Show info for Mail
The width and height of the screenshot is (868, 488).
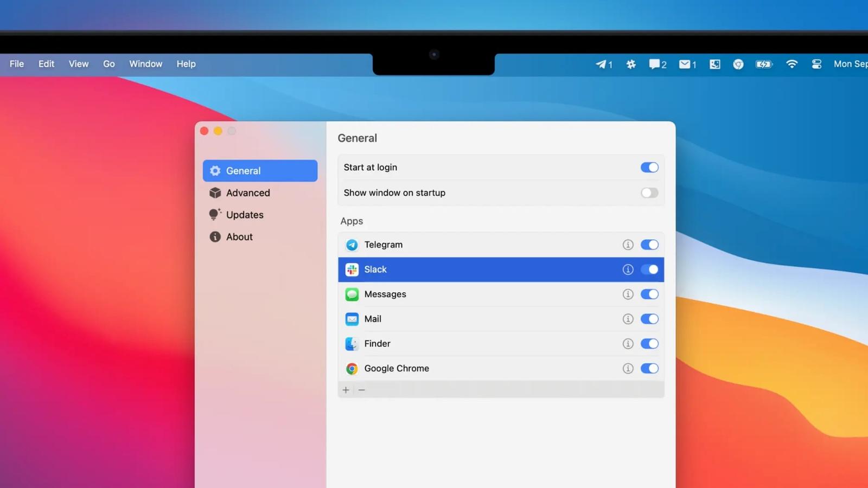click(x=628, y=319)
